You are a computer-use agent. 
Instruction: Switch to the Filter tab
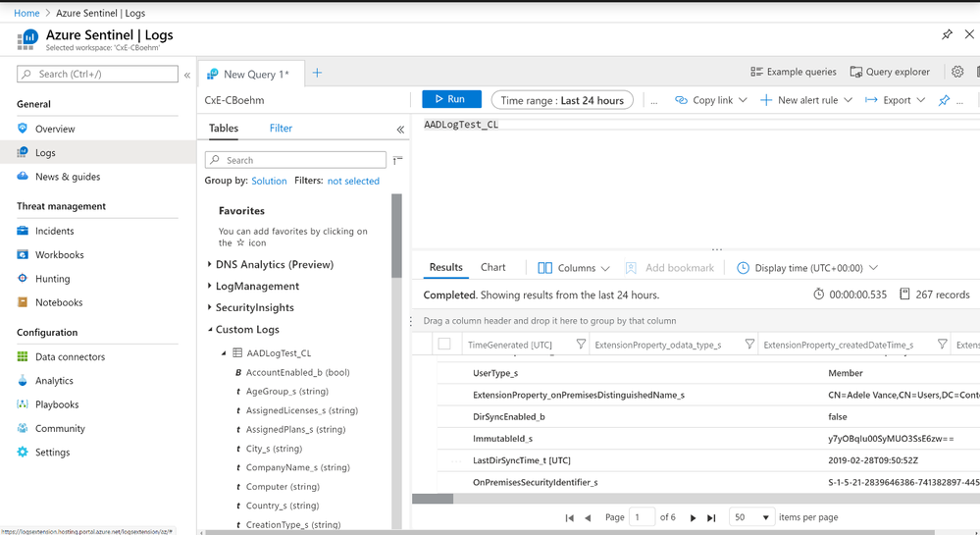pos(281,129)
